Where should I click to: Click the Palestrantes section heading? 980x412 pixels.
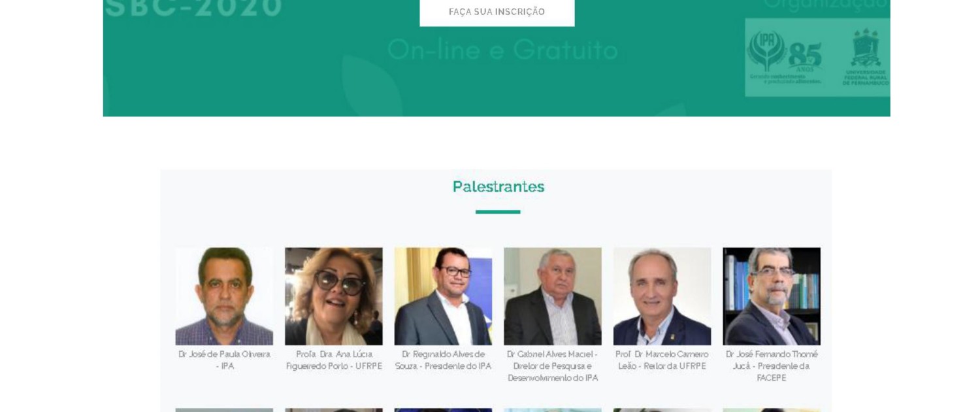(x=498, y=187)
